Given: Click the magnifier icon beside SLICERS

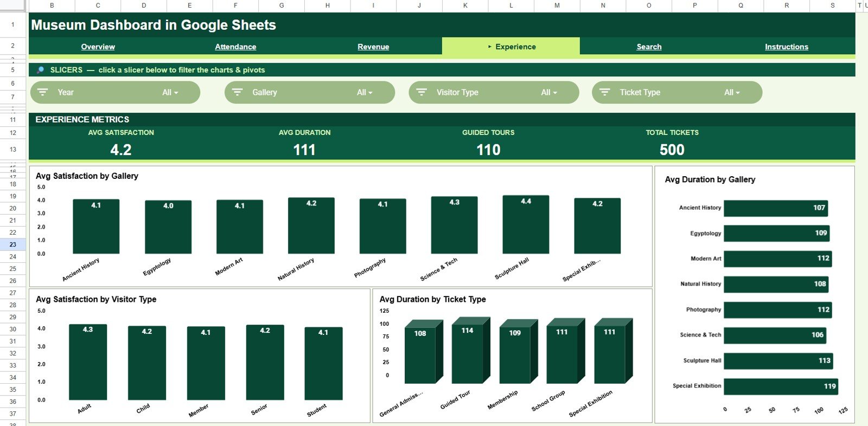Looking at the screenshot, I should click(40, 70).
